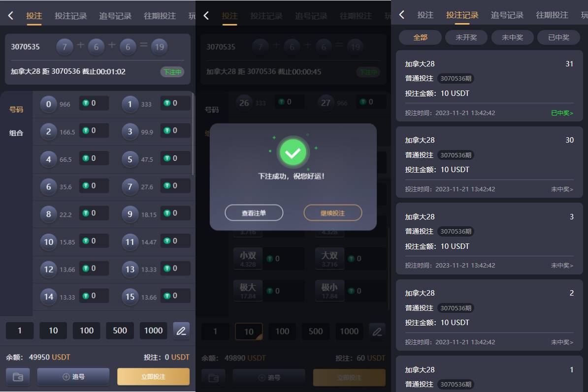588x392 pixels.
Task: Expand 未中奖> details on bet 30
Action: pos(562,189)
